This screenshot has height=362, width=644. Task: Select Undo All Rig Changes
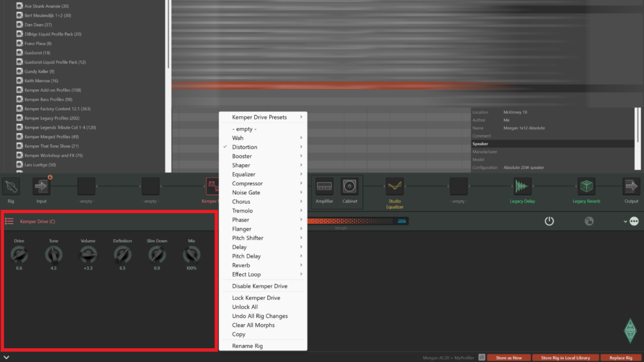(260, 316)
